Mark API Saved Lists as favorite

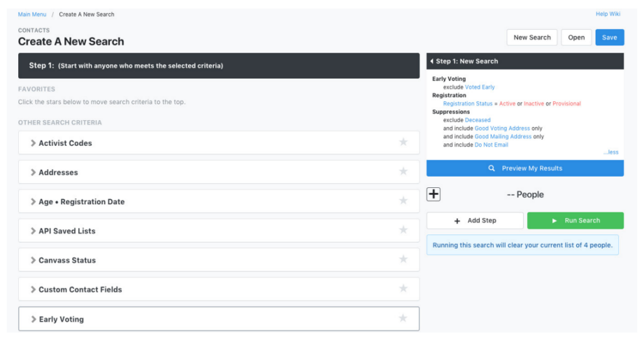pyautogui.click(x=403, y=230)
